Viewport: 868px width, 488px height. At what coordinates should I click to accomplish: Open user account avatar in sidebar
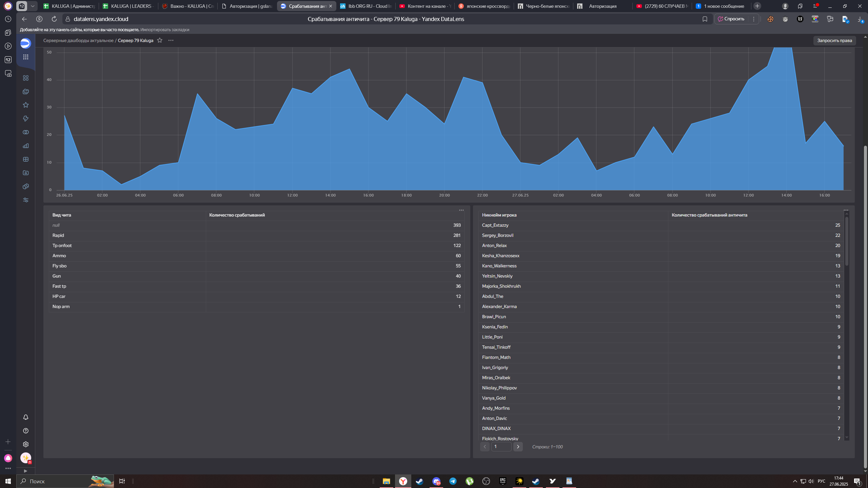(x=25, y=458)
